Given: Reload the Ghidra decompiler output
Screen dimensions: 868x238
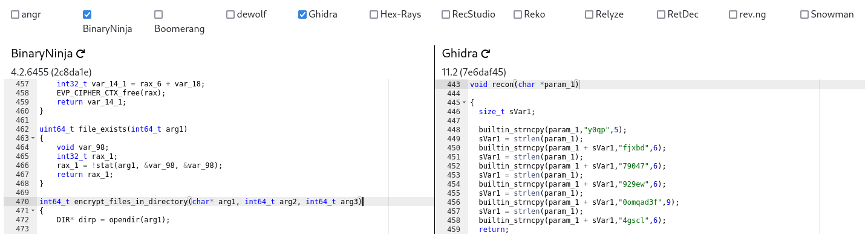Looking at the screenshot, I should point(485,54).
